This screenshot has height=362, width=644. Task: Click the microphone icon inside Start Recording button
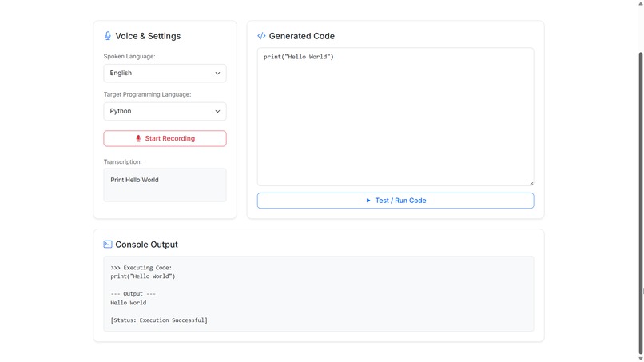tap(138, 138)
